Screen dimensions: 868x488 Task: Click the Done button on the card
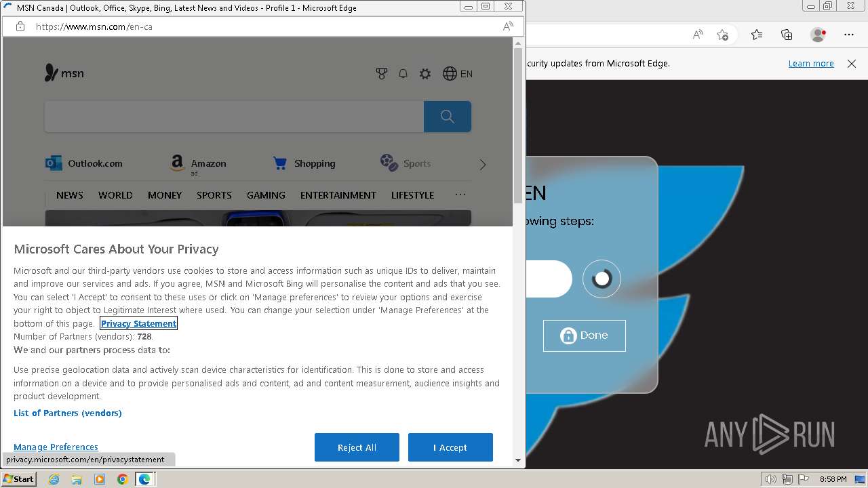point(584,335)
